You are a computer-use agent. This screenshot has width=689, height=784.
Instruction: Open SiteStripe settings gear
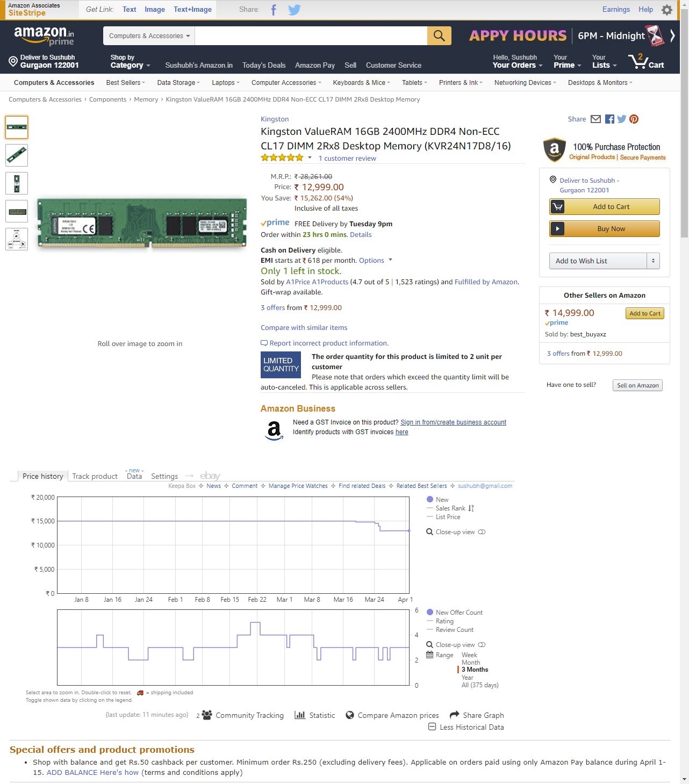click(x=667, y=10)
